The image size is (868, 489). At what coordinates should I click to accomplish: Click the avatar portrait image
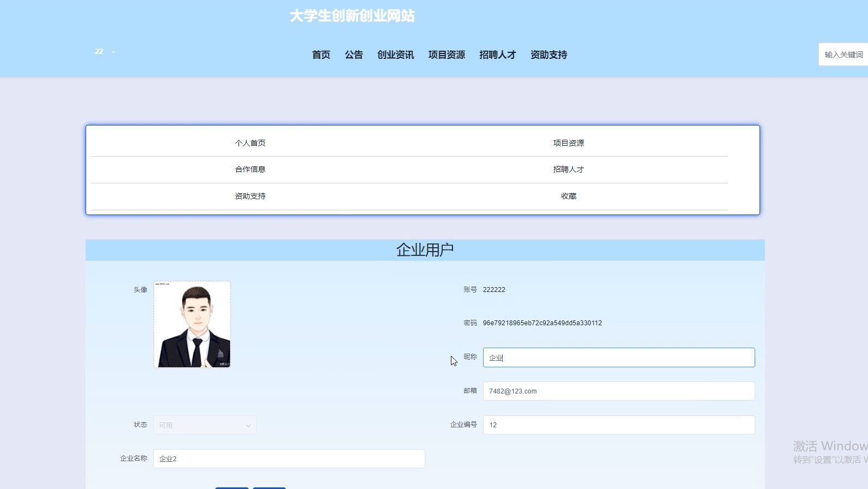[x=192, y=324]
